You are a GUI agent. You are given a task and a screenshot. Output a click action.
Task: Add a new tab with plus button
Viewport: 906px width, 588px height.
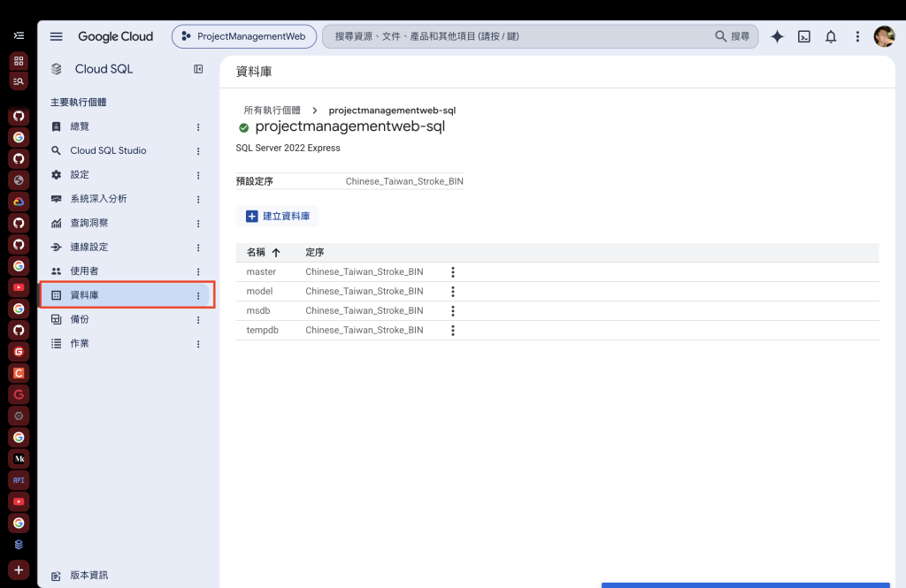tap(19, 570)
